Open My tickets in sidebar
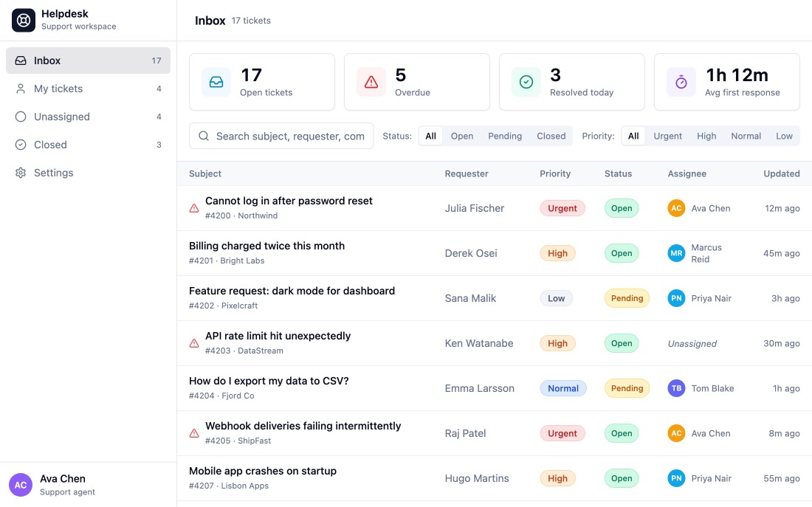Screen dimensions: 812x507 click(x=88, y=89)
